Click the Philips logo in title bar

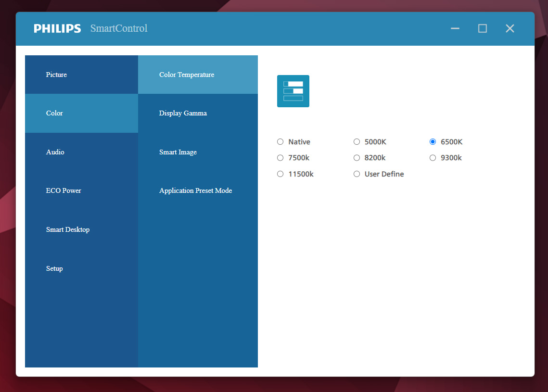coord(57,28)
